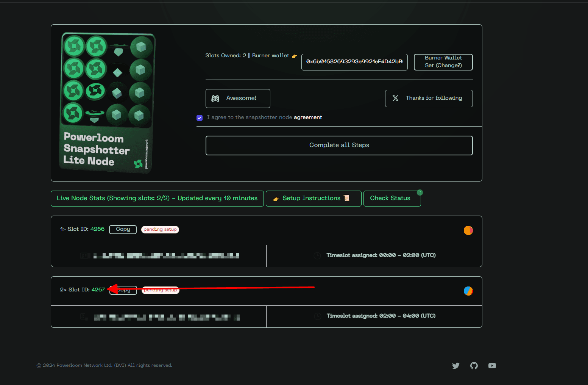Click the clock icon by timeslot 00:00 - 02:00
588x385 pixels.
pos(317,256)
